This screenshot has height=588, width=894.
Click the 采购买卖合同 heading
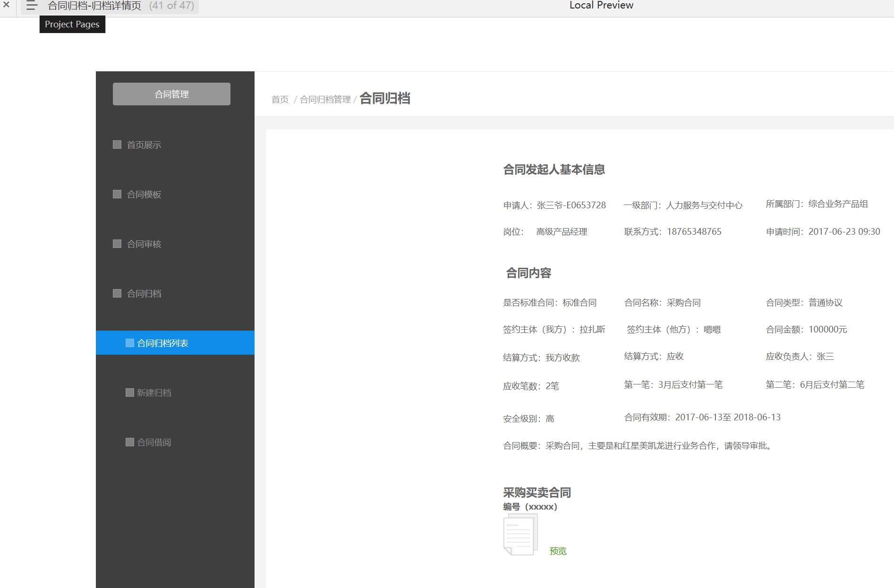(537, 493)
